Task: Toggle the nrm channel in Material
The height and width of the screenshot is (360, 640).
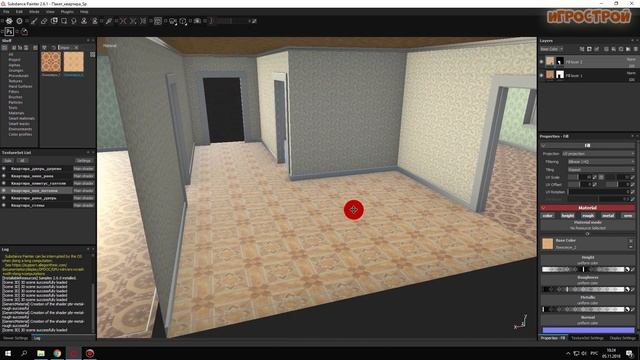Action: (628, 216)
